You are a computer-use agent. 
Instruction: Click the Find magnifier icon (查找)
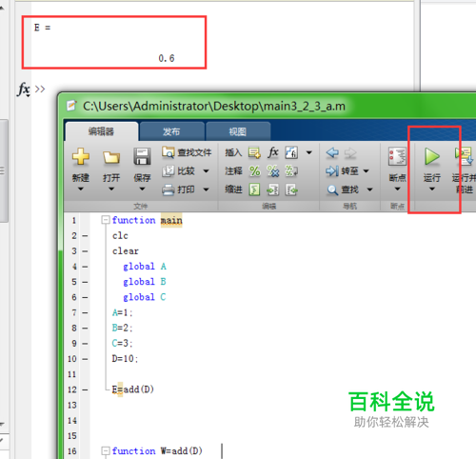[332, 190]
